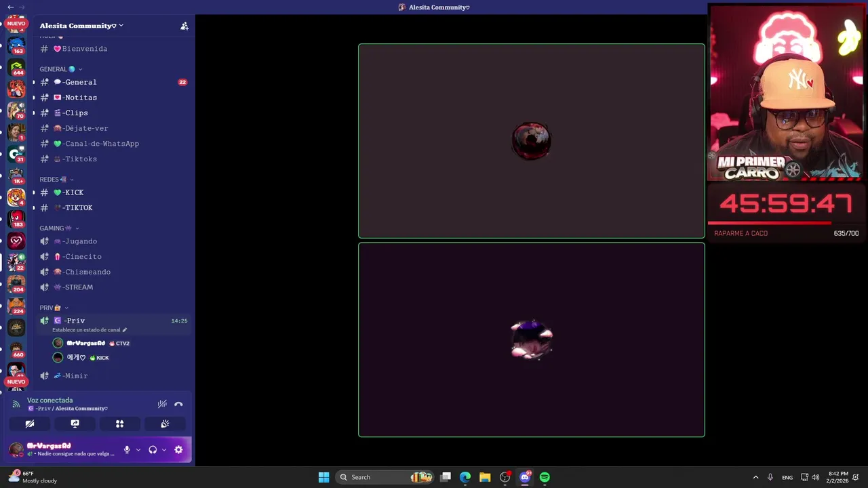Join the Jugando voice channel
This screenshot has height=488, width=868.
click(x=113, y=241)
